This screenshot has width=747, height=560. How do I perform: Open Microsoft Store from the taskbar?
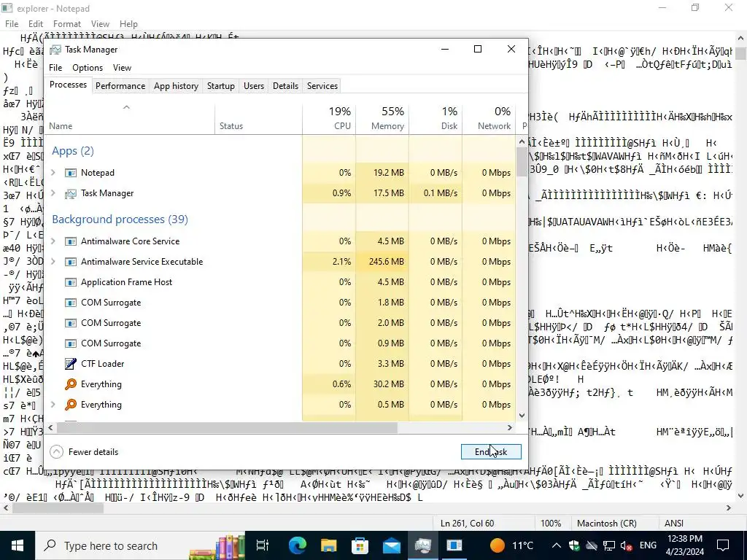[360, 545]
